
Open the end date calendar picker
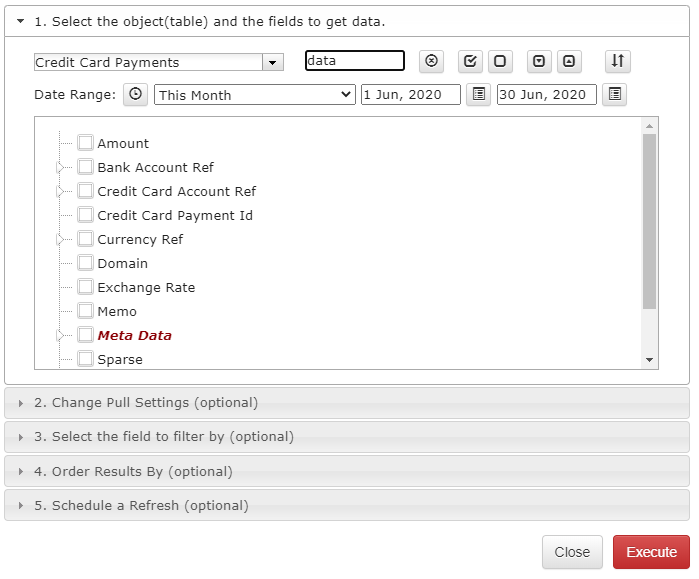614,94
